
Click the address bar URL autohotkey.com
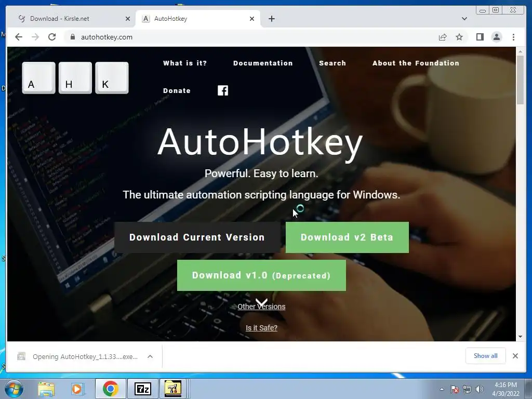coord(107,37)
